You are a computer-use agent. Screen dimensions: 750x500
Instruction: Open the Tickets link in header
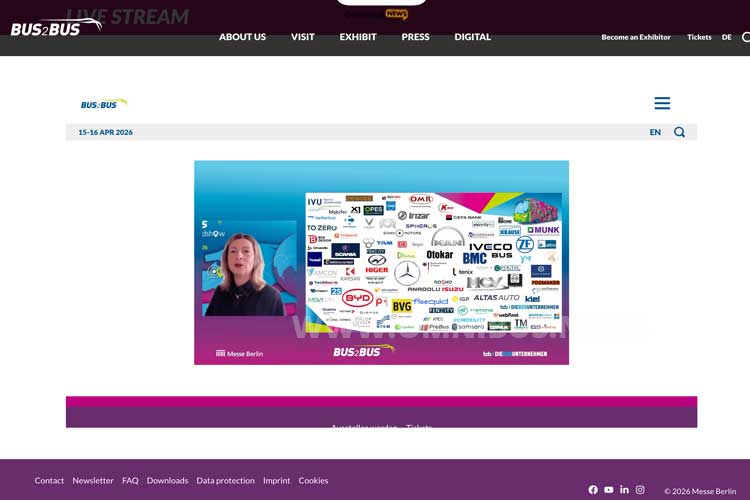coord(699,37)
